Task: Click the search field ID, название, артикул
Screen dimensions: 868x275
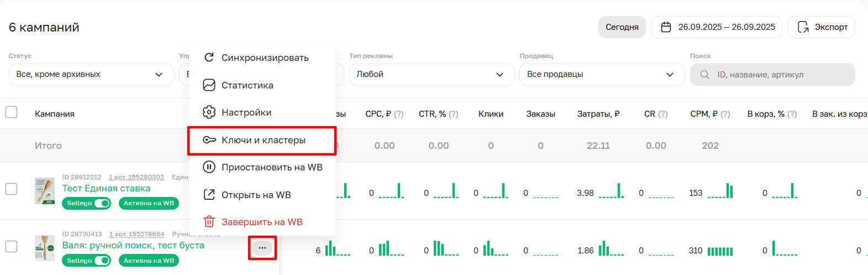Action: click(779, 75)
